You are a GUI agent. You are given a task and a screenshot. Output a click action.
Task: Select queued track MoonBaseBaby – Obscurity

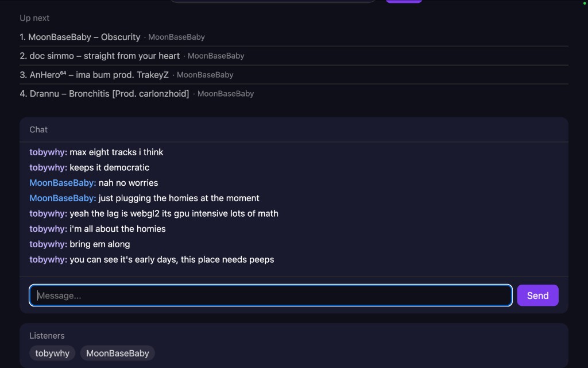[x=84, y=37]
